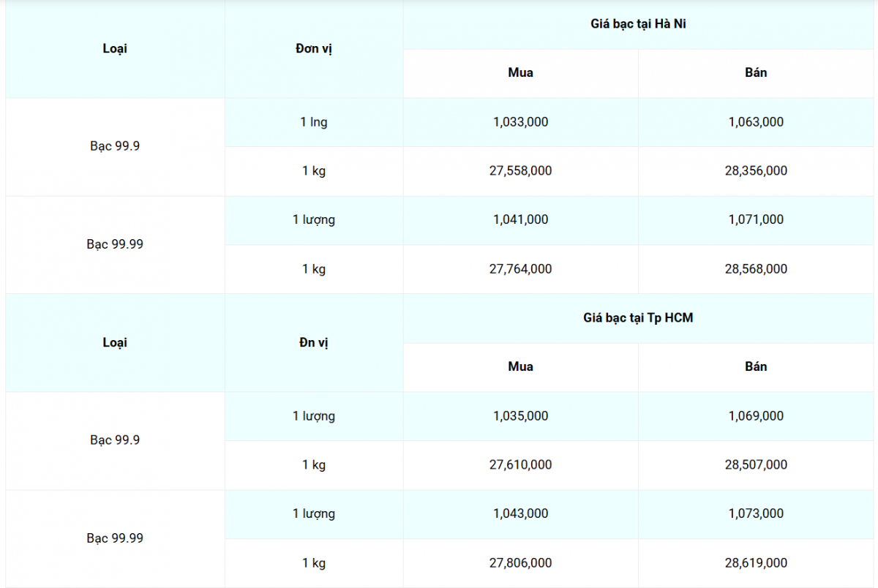Select the 1,073,000 price value
Screen dimensions: 878x588
(x=756, y=514)
